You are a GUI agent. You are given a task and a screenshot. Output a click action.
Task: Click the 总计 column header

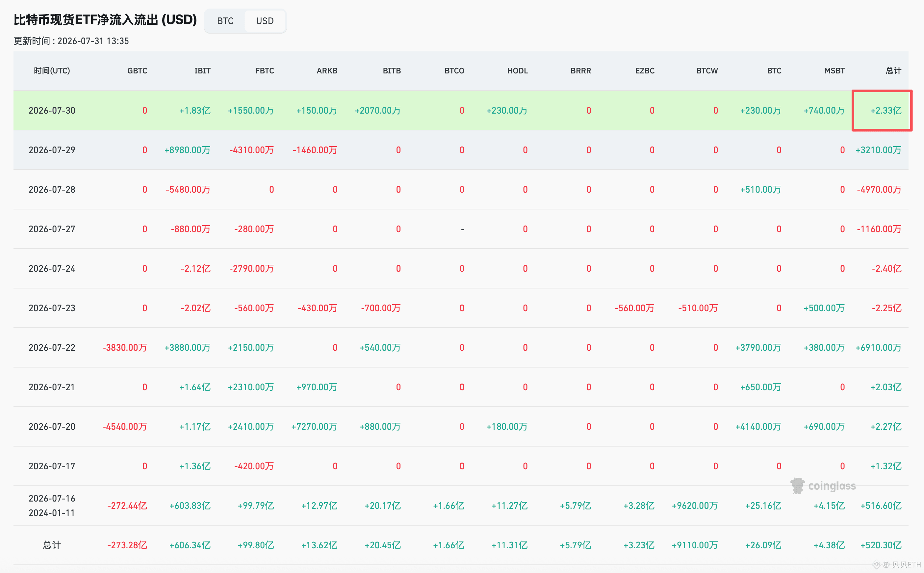(893, 71)
